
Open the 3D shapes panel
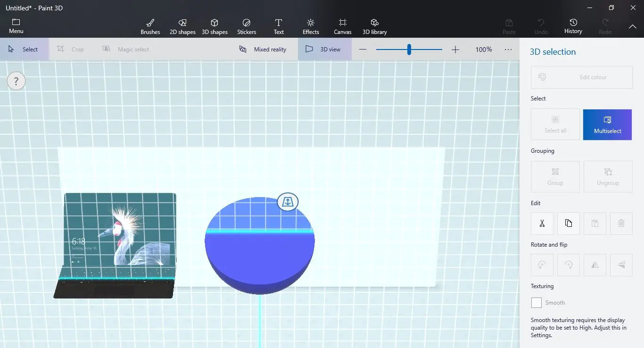pos(215,26)
